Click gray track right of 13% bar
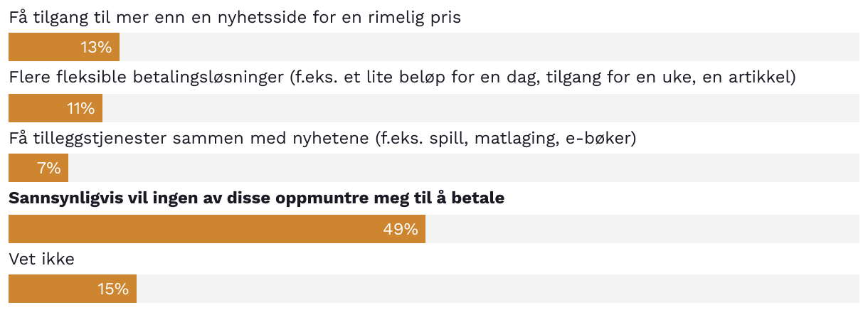The image size is (868, 310). (489, 48)
